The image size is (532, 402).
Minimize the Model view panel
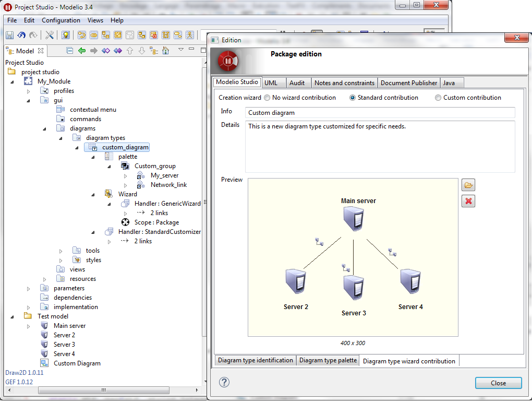[x=191, y=49]
